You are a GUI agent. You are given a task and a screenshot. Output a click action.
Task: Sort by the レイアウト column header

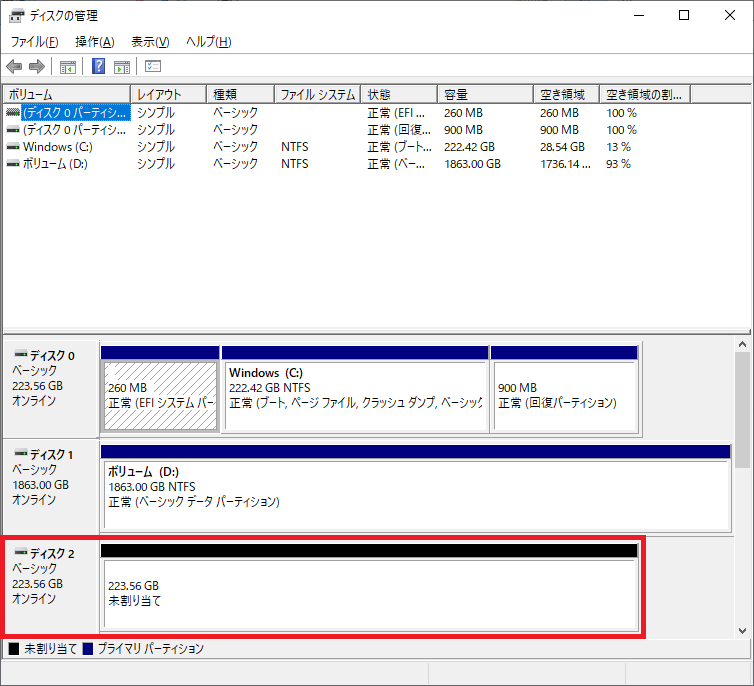169,94
